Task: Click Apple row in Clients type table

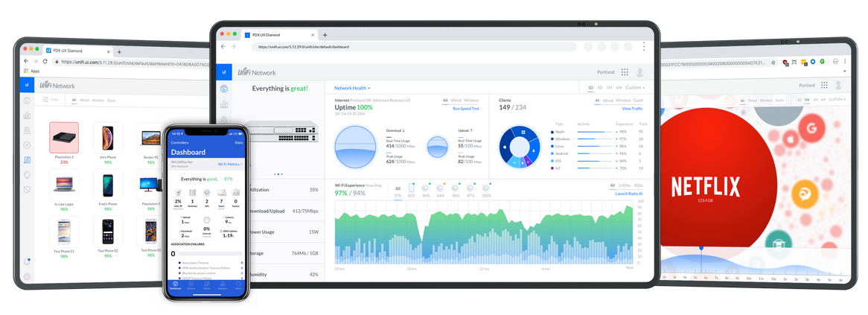Action: click(x=598, y=132)
